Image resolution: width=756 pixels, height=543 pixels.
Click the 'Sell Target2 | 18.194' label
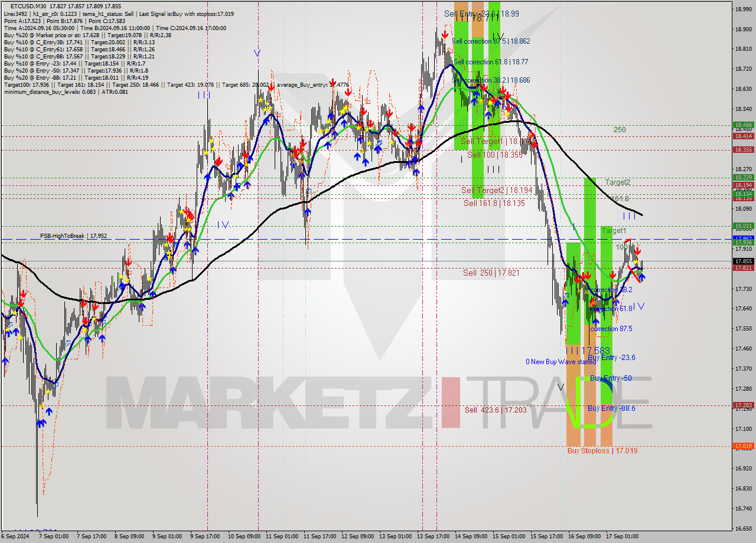(497, 190)
